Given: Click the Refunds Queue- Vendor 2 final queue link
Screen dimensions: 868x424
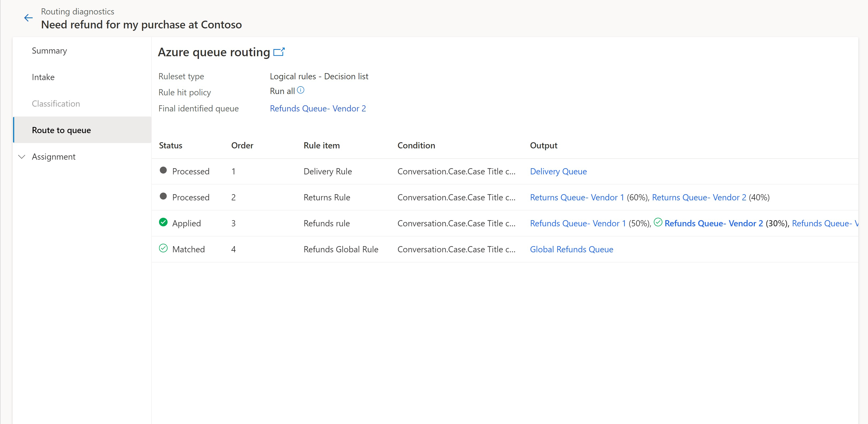Looking at the screenshot, I should (318, 108).
